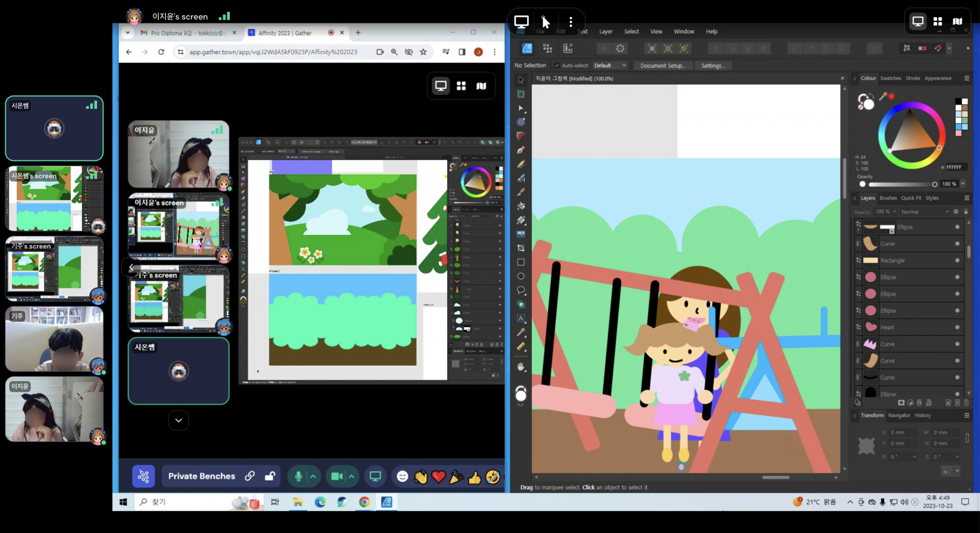Bookmark the page with star icon
Viewport: 980px width, 533px height.
click(x=423, y=52)
